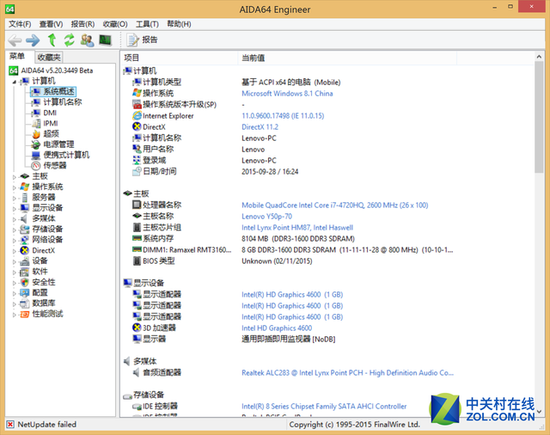The width and height of the screenshot is (550, 435).
Task: Click the 3D 加速器 Intel HD Graphics 4600 link
Action: coord(276,328)
